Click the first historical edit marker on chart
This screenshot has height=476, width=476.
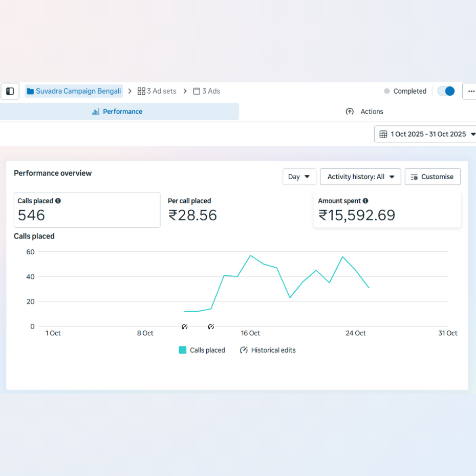(x=185, y=327)
